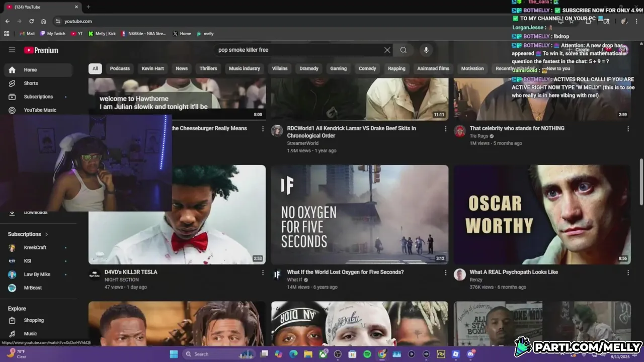Select the Rapping filter chip
This screenshot has height=362, width=644.
click(396, 68)
